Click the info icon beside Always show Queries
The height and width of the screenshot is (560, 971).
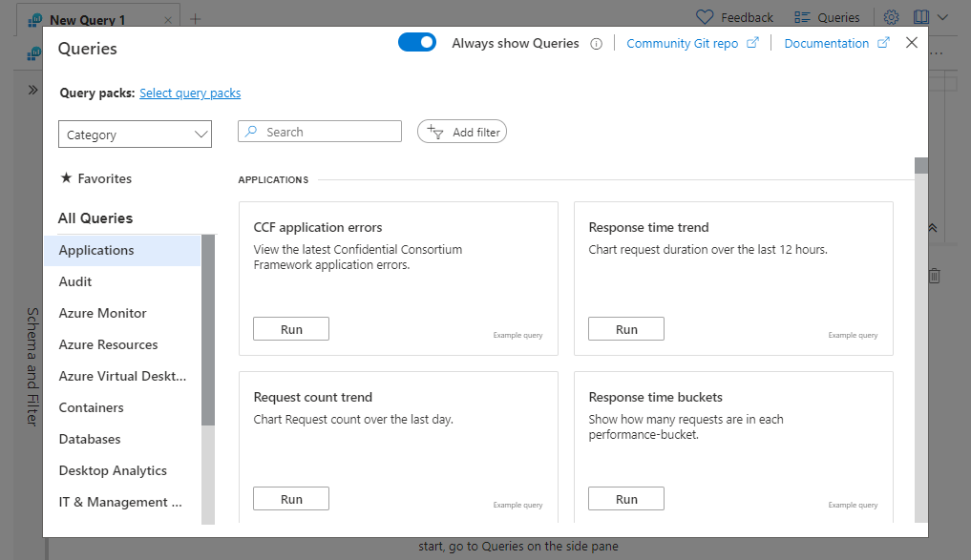pos(596,44)
